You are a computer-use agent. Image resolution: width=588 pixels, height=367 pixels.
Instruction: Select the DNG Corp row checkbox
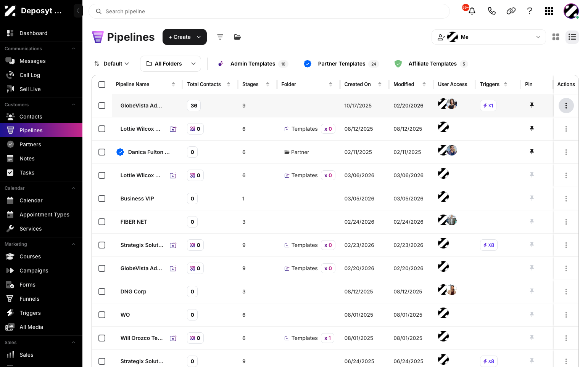click(102, 292)
